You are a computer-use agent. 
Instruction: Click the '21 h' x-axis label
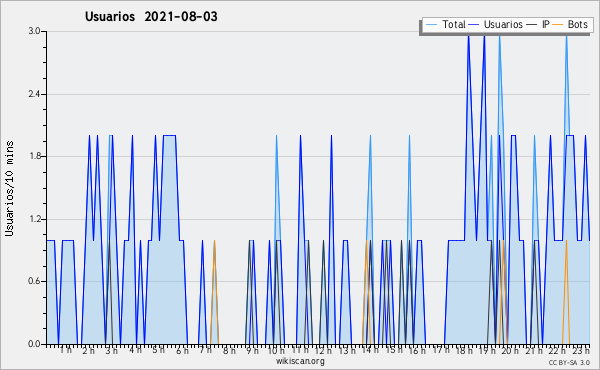pos(534,351)
